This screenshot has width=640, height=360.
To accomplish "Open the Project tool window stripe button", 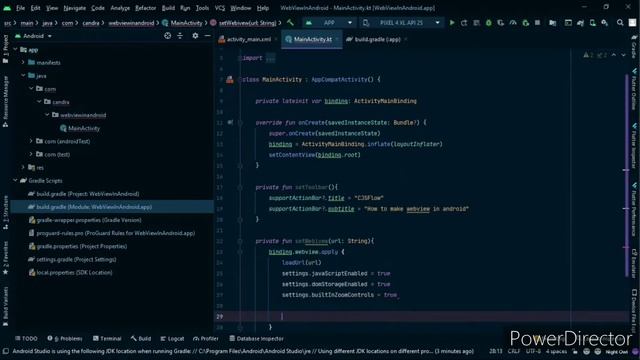I will pyautogui.click(x=5, y=49).
